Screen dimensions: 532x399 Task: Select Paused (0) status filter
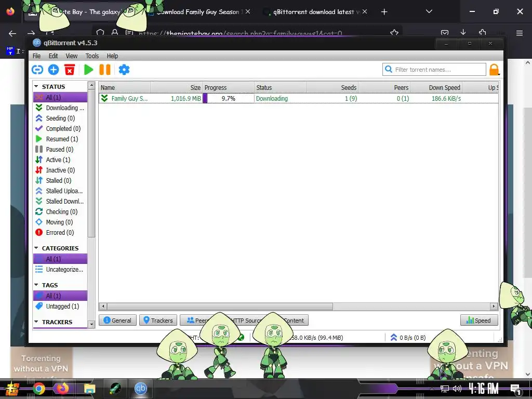[x=60, y=149]
